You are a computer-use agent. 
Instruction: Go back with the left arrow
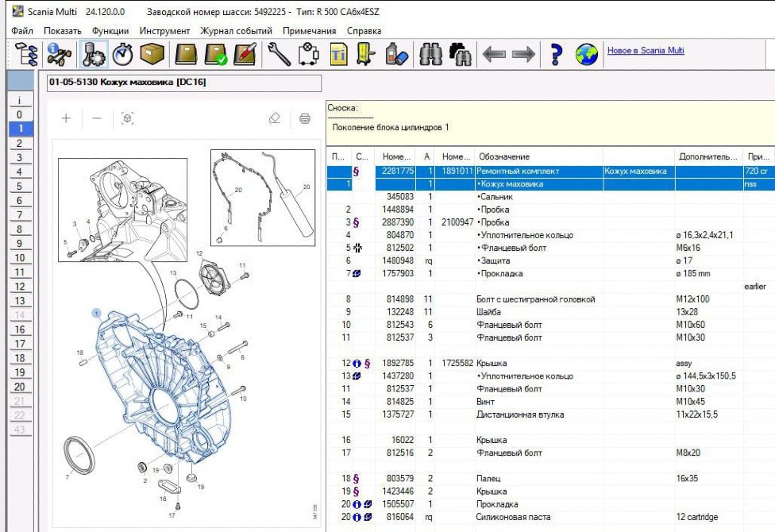(x=494, y=54)
